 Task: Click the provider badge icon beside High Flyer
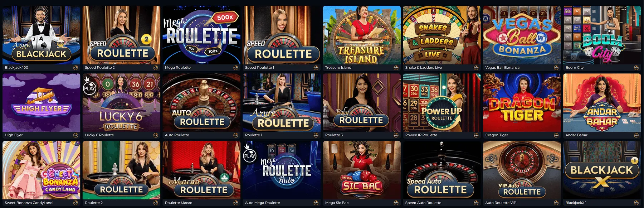pyautogui.click(x=75, y=135)
